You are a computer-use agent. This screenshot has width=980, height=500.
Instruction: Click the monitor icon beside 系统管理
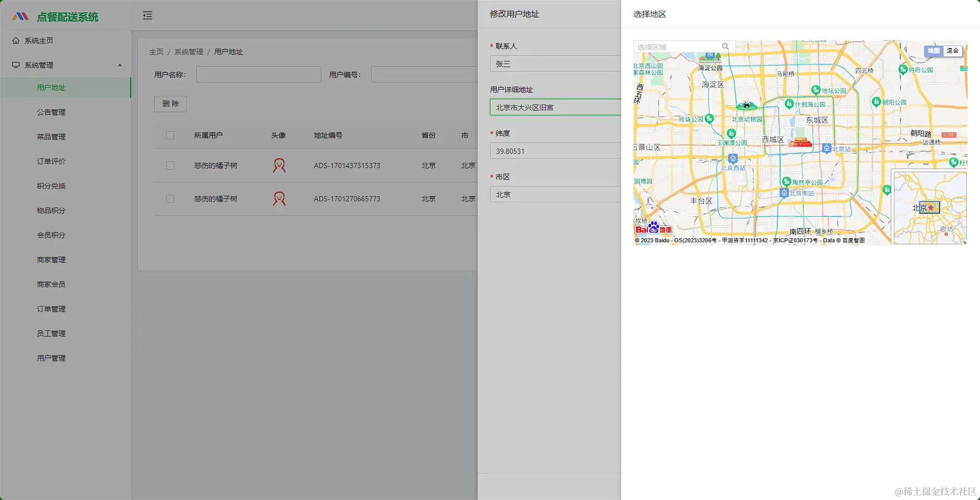point(16,65)
